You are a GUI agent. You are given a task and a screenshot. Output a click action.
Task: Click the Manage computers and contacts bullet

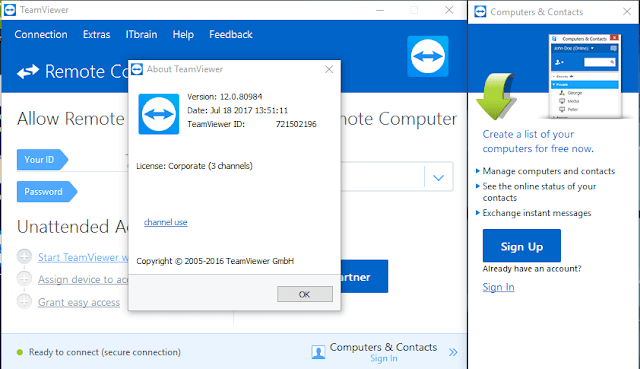click(549, 171)
